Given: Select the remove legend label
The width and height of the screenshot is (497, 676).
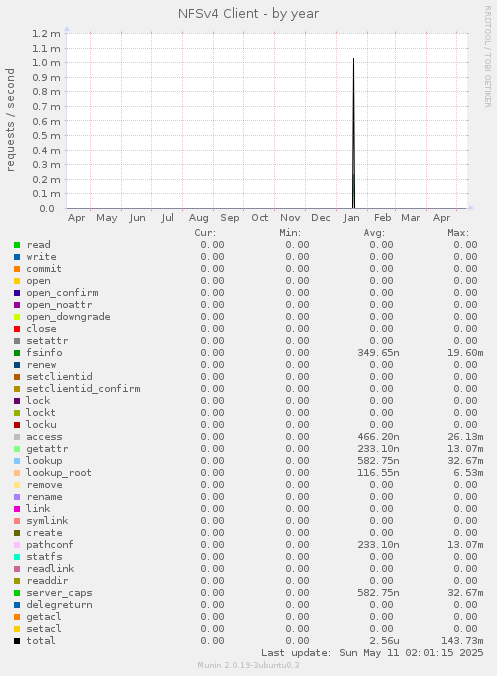Looking at the screenshot, I should tap(44, 485).
